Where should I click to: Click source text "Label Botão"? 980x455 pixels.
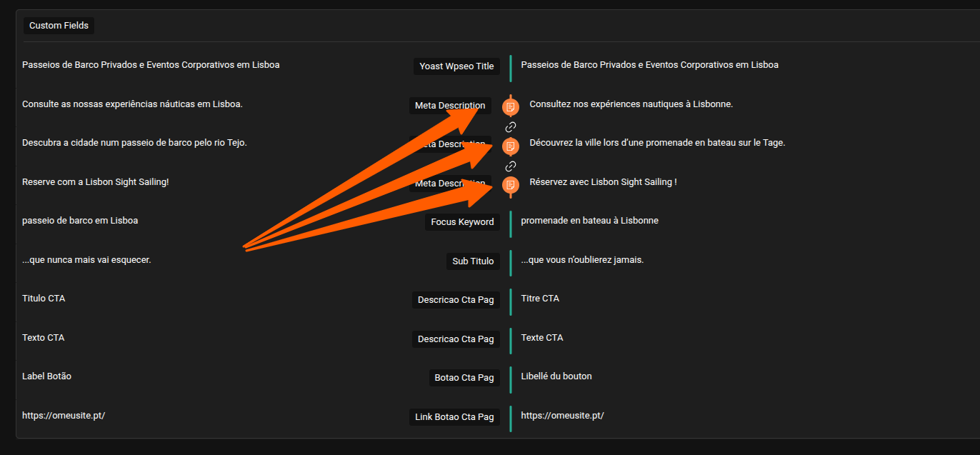point(46,376)
